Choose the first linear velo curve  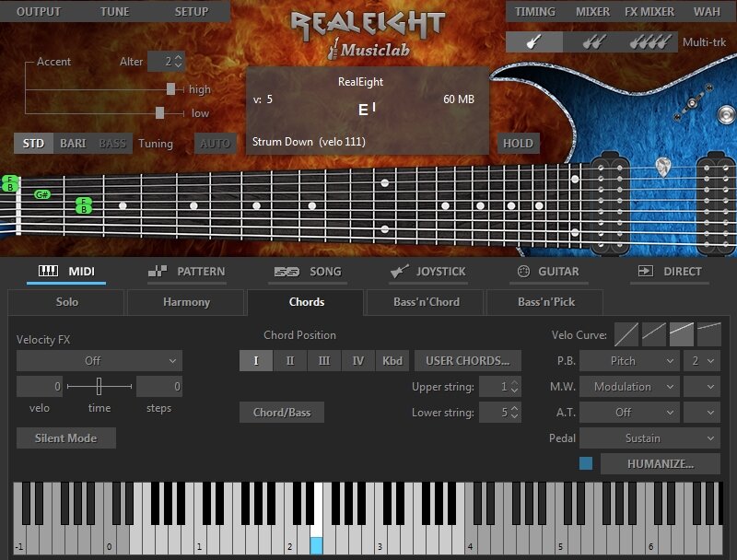click(626, 334)
